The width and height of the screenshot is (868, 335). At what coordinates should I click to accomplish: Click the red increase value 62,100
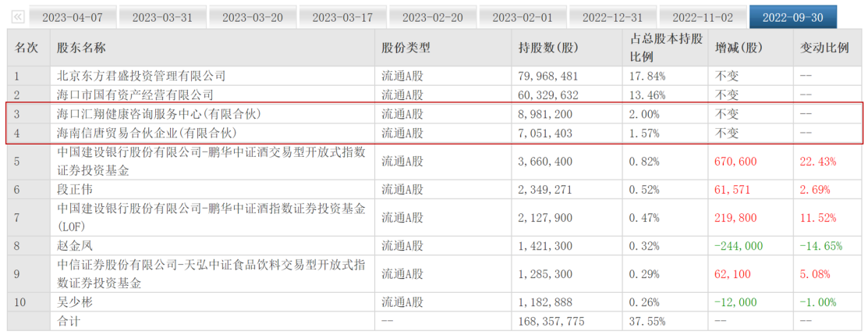[732, 275]
